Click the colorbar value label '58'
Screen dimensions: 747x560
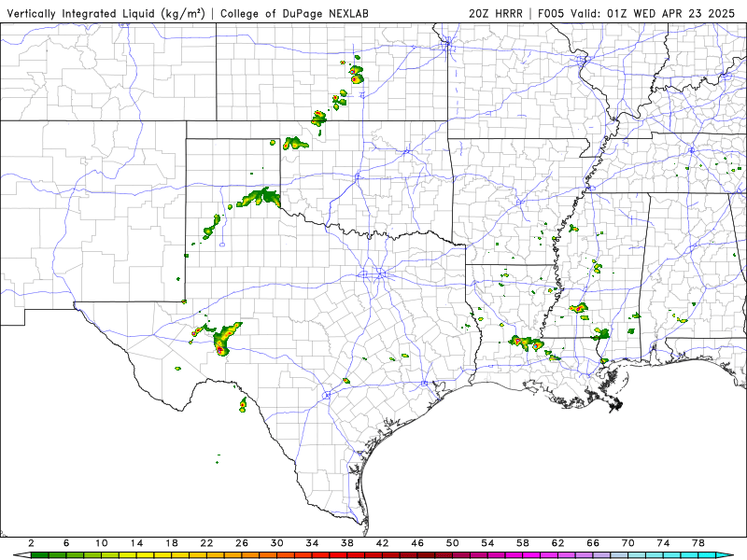tap(523, 543)
